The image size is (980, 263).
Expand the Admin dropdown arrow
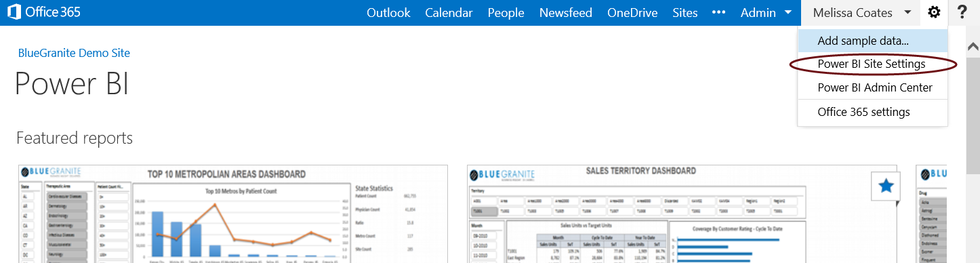788,12
